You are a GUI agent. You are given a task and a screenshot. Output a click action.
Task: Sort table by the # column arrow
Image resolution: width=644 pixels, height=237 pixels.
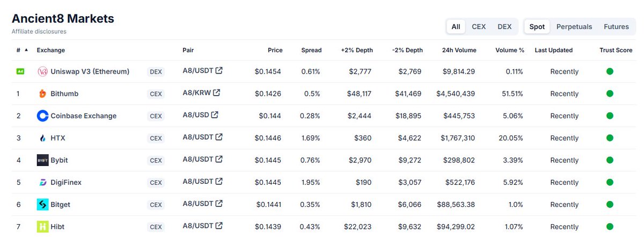26,49
